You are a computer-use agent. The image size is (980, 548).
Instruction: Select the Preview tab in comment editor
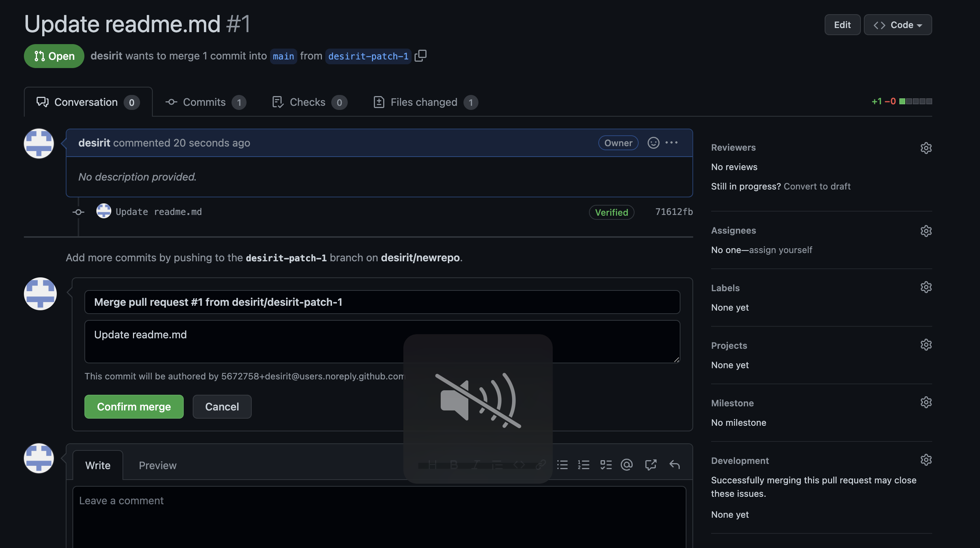(158, 465)
